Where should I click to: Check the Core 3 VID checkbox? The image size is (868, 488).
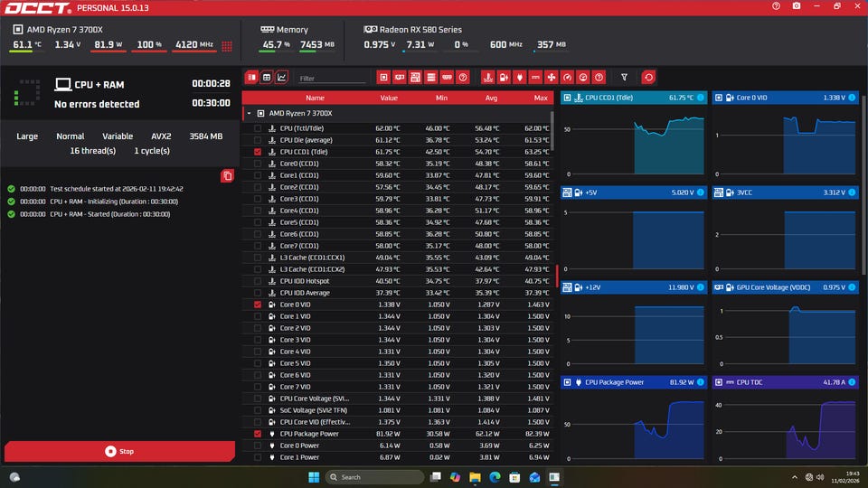point(258,340)
